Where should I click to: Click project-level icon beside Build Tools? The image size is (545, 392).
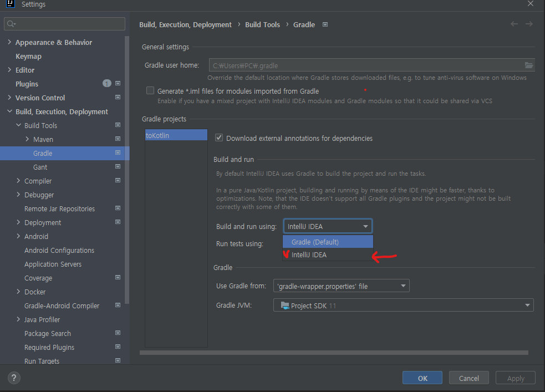[118, 125]
